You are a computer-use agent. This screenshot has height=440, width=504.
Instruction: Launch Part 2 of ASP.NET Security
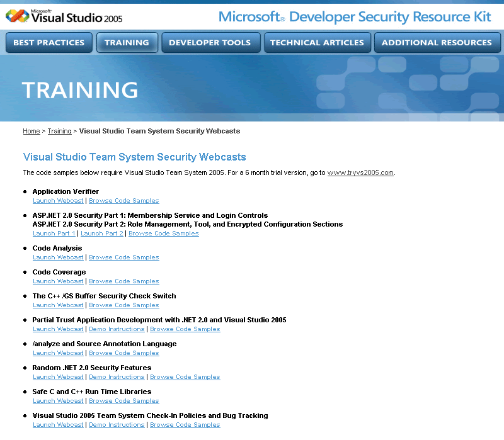tap(102, 234)
